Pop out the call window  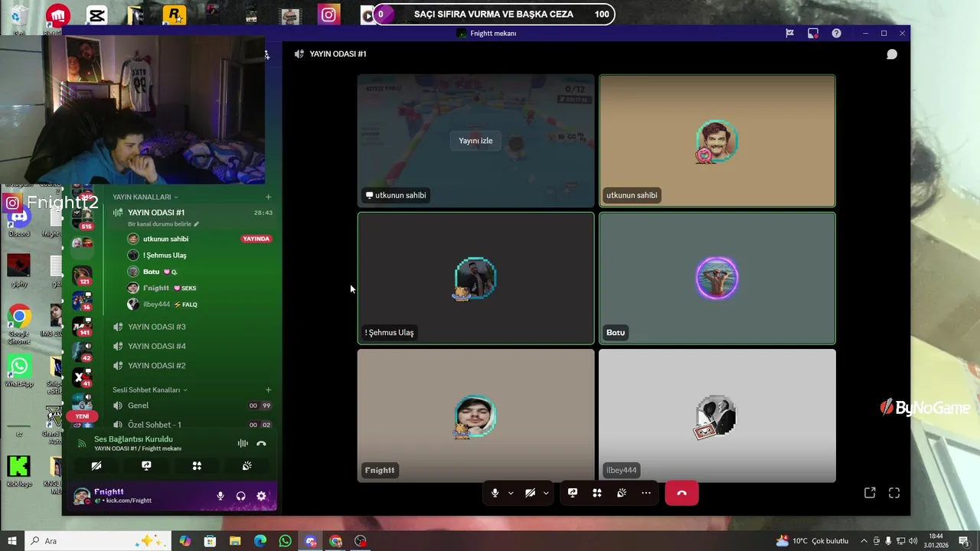tap(870, 493)
